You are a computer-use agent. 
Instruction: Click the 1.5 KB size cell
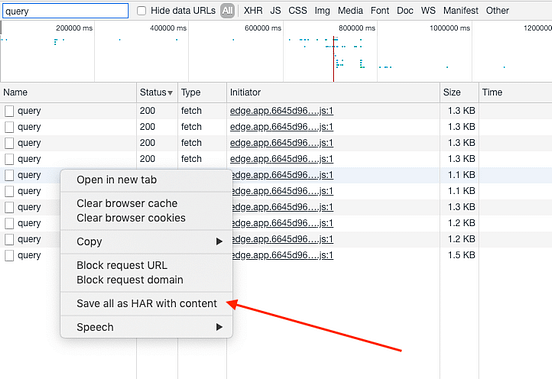tap(462, 255)
